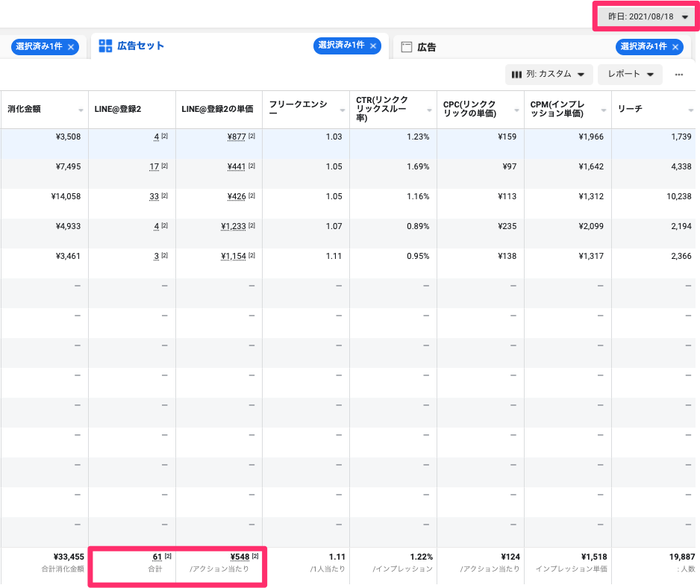
Task: Switch to the 広告 tab
Action: [x=542, y=47]
